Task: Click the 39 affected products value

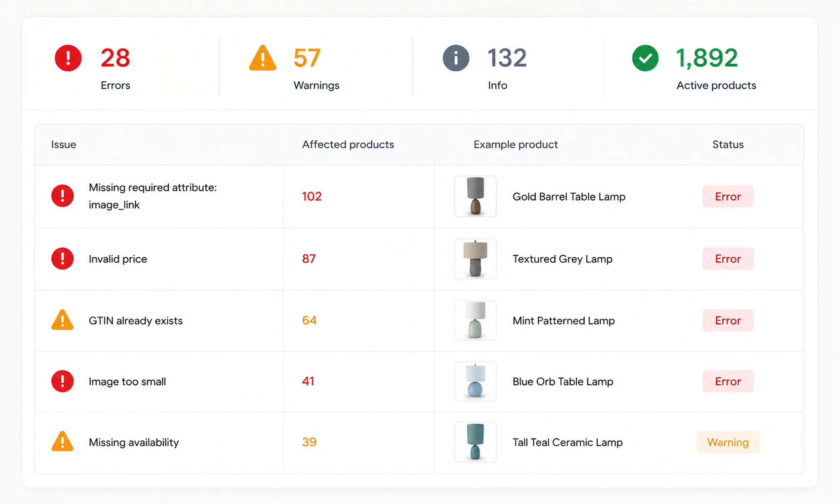Action: coord(309,442)
